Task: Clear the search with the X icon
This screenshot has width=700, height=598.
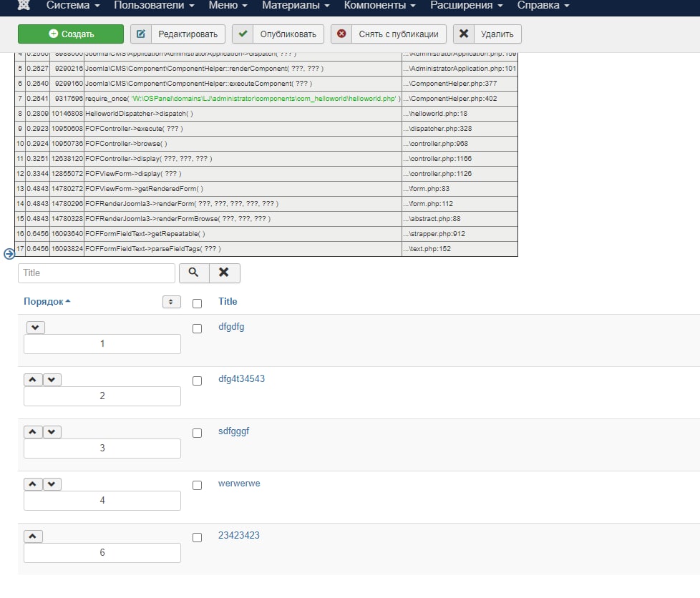Action: 224,273
